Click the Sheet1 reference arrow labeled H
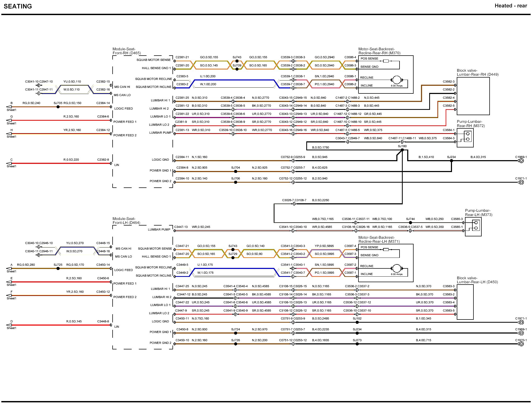The image size is (532, 405). 10,134
